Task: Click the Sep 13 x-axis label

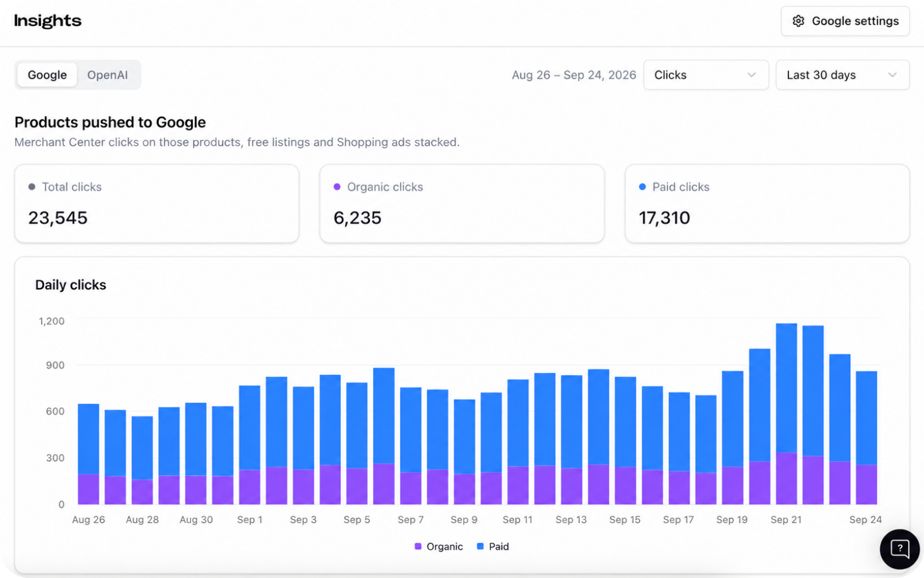Action: tap(571, 520)
